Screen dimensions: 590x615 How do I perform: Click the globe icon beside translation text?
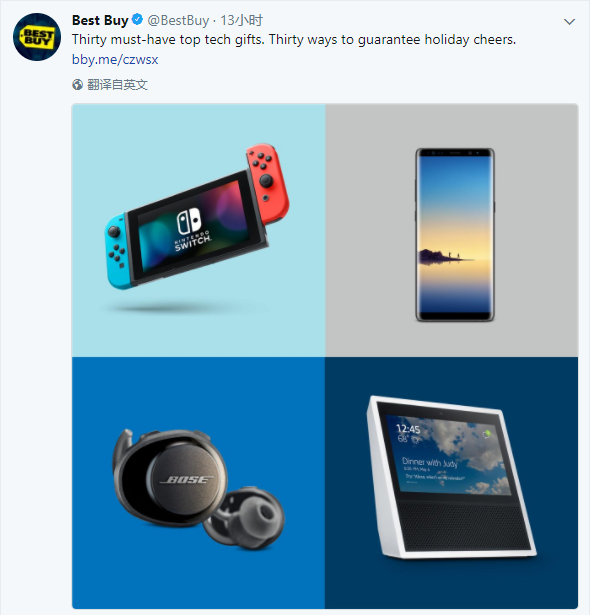point(78,84)
